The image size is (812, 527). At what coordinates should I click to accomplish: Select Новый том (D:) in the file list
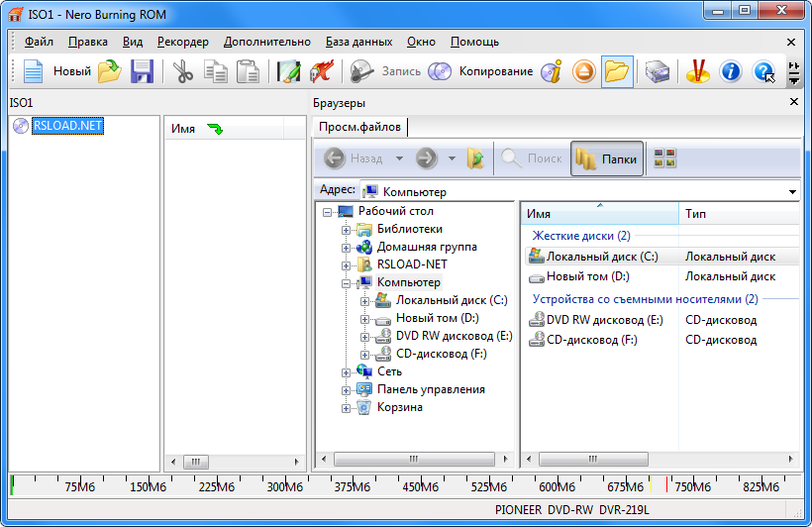coord(588,276)
